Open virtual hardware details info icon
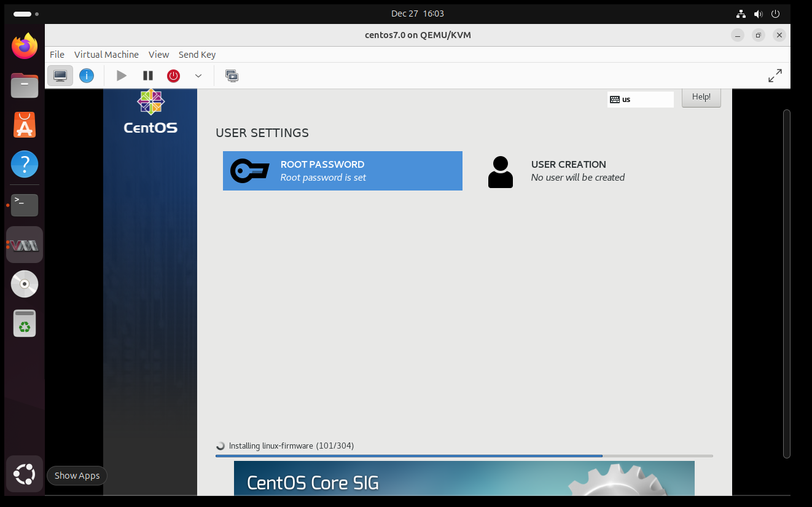Viewport: 812px width, 507px height. [87, 76]
